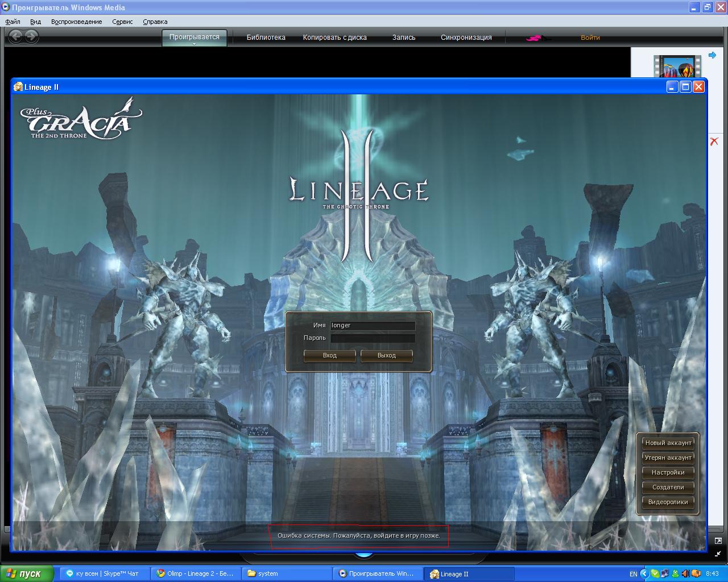Click the Lineage II taskbar item
This screenshot has height=582, width=728.
point(469,573)
